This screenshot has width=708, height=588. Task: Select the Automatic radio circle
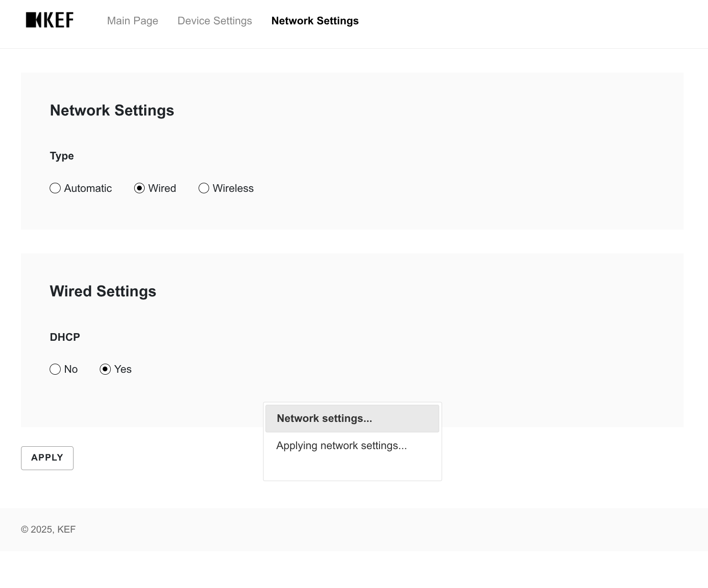[55, 188]
